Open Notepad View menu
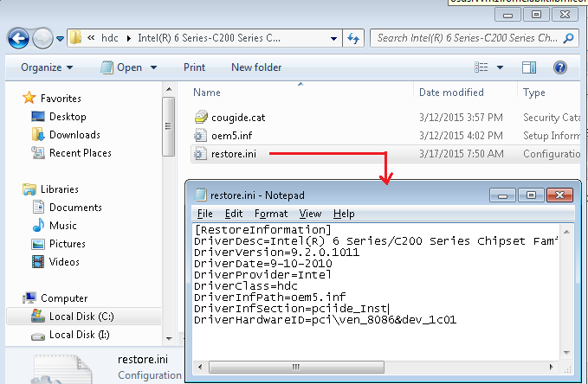The height and width of the screenshot is (384, 588). [x=310, y=214]
